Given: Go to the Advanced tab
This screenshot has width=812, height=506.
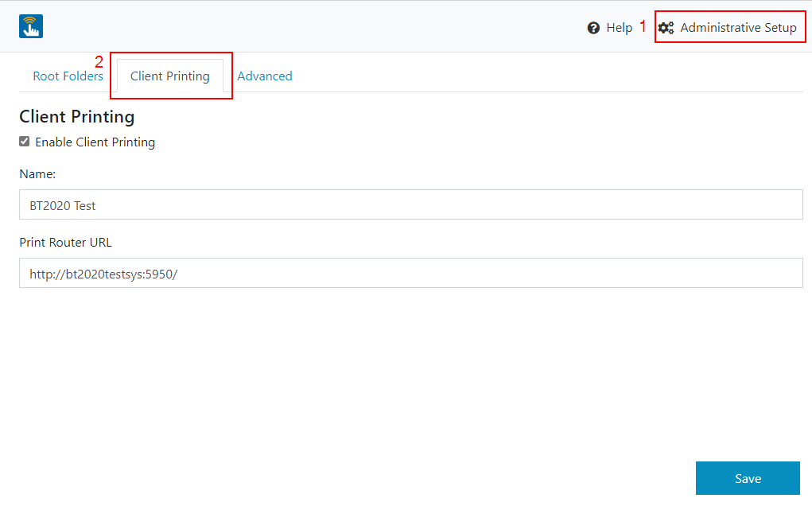Looking at the screenshot, I should pyautogui.click(x=265, y=76).
